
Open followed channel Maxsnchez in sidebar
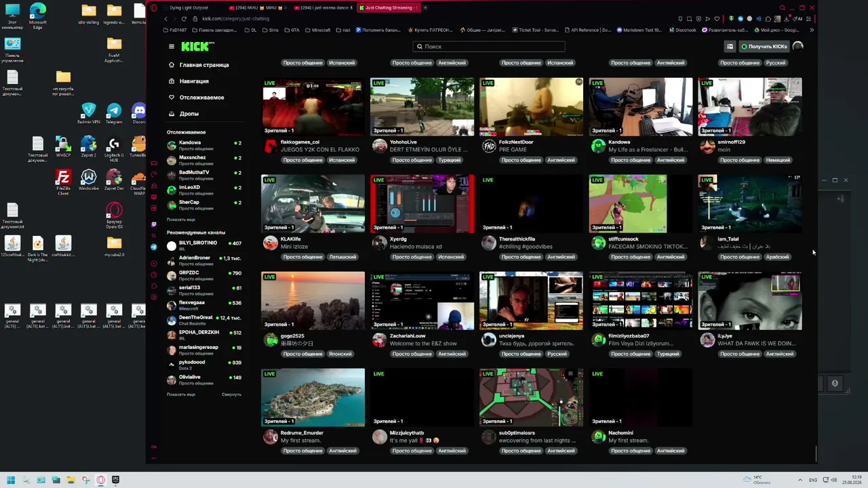coord(204,160)
